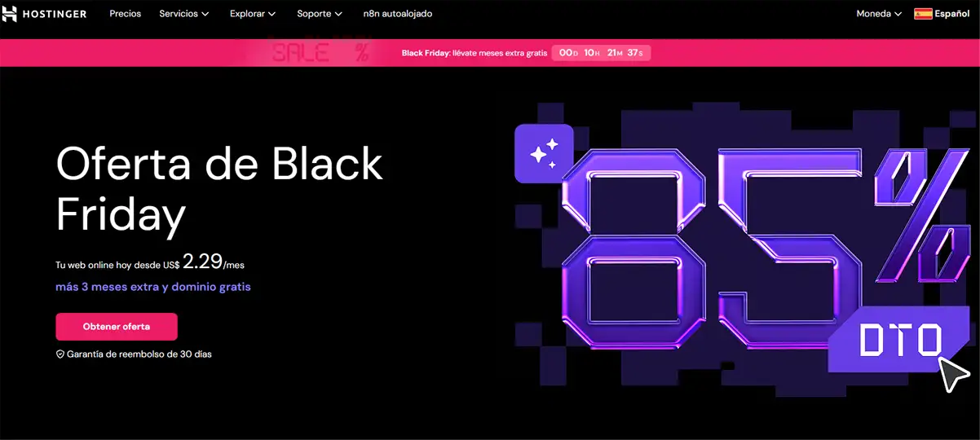Viewport: 980px width, 440px height.
Task: Expand the Servicios dropdown menu
Action: (x=183, y=14)
